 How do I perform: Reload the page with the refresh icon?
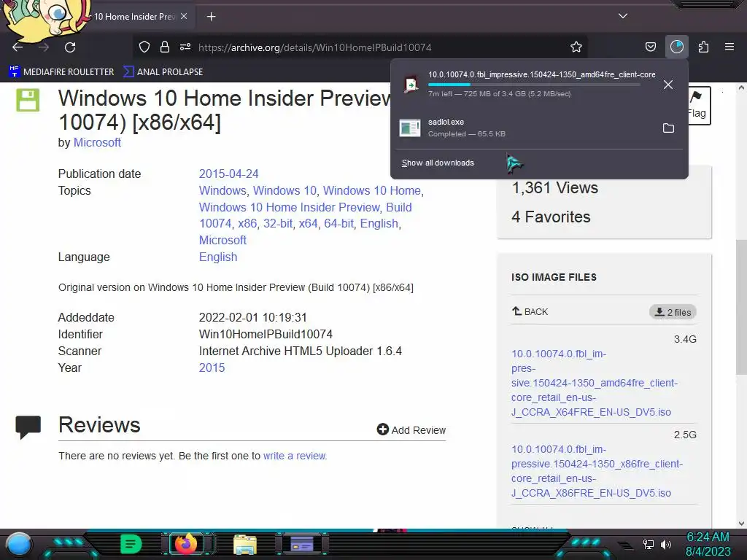pyautogui.click(x=70, y=47)
